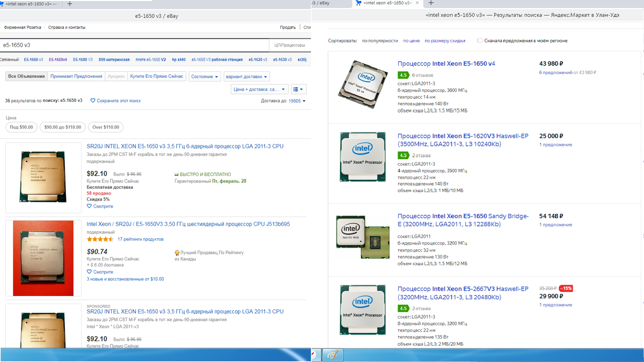
Task: Open the Paint icon in the taskbar
Action: [x=332, y=356]
